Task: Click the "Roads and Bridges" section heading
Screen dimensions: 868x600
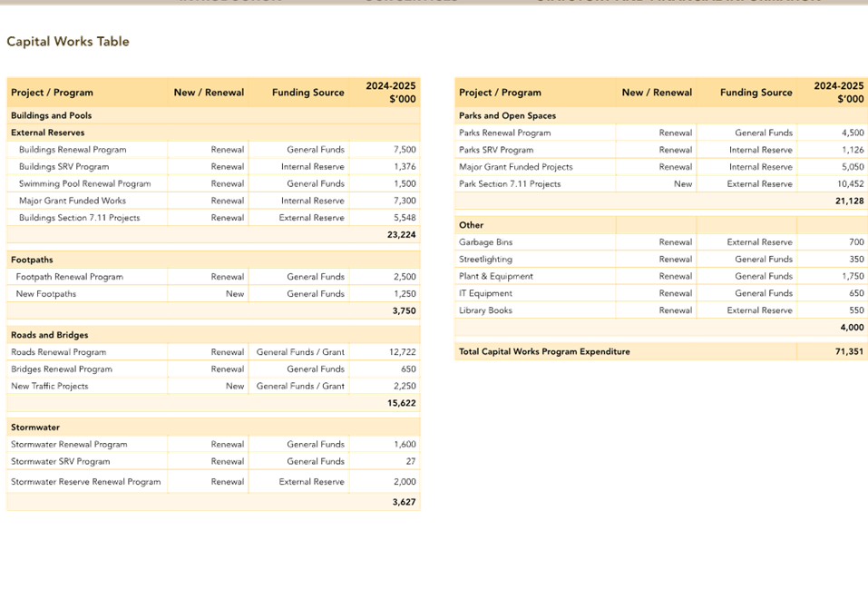Action: click(49, 335)
